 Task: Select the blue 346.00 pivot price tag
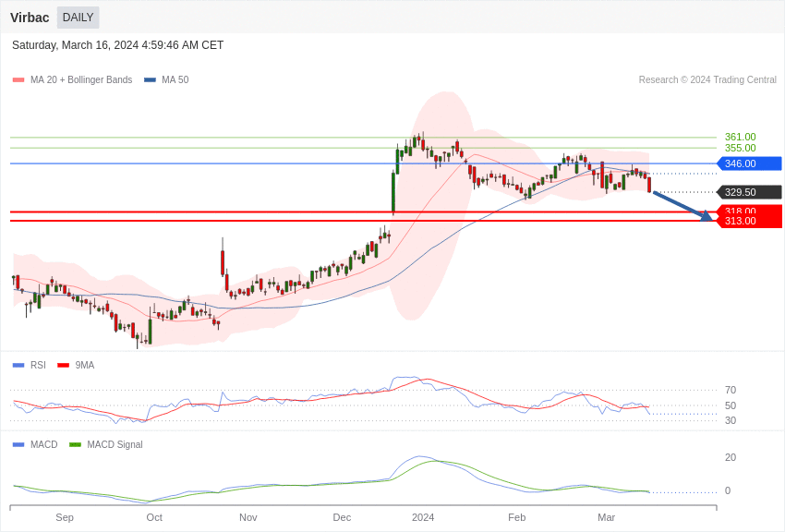click(x=749, y=163)
